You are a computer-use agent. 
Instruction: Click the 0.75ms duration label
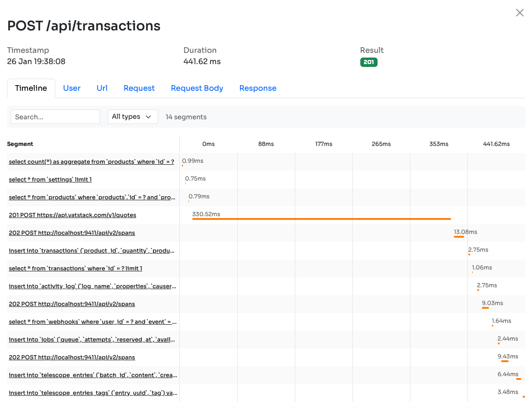196,178
